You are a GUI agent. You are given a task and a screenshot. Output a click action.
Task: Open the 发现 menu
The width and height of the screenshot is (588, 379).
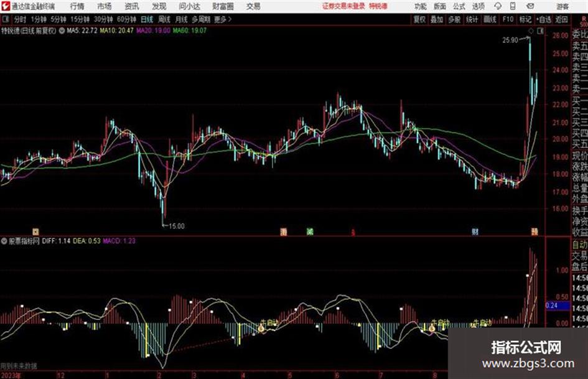click(159, 6)
